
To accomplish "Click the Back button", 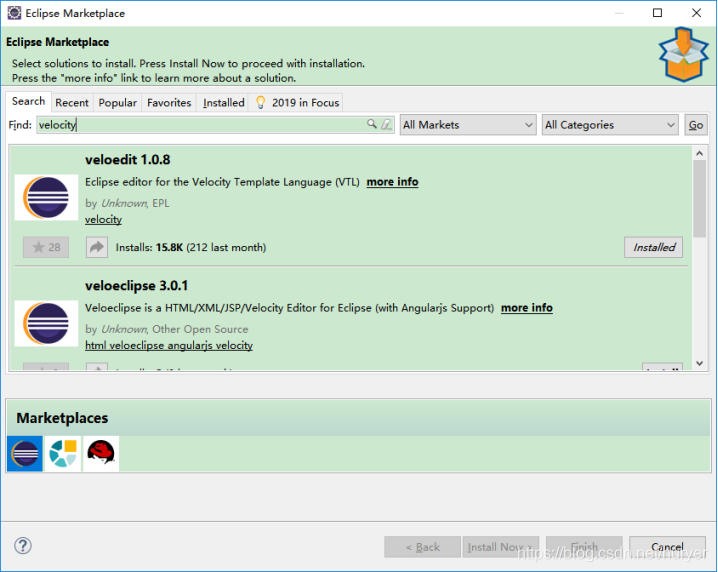I will pyautogui.click(x=423, y=547).
